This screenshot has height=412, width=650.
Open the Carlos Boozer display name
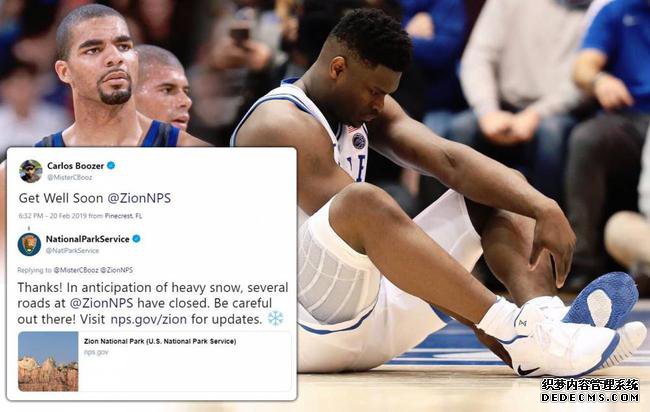[x=75, y=166]
